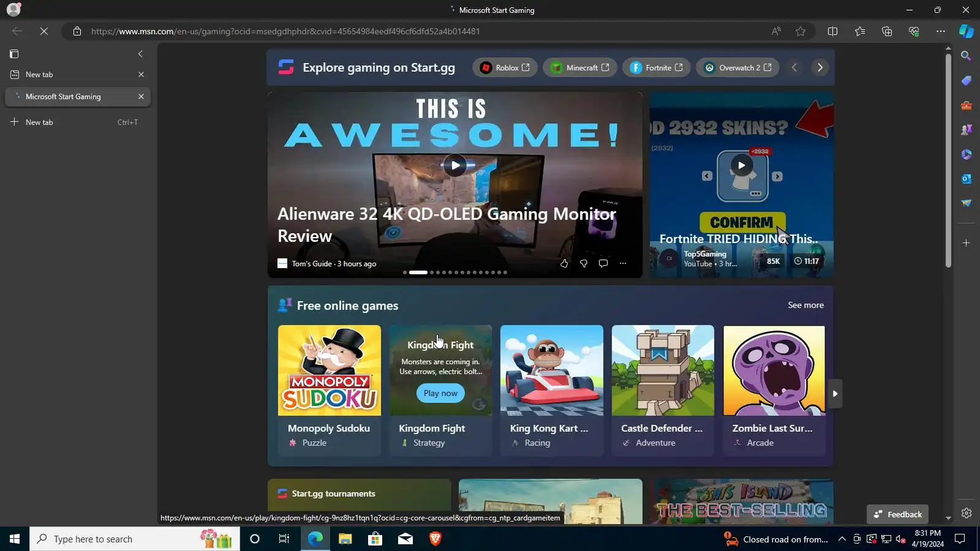Open the Settings and more menu

941,31
